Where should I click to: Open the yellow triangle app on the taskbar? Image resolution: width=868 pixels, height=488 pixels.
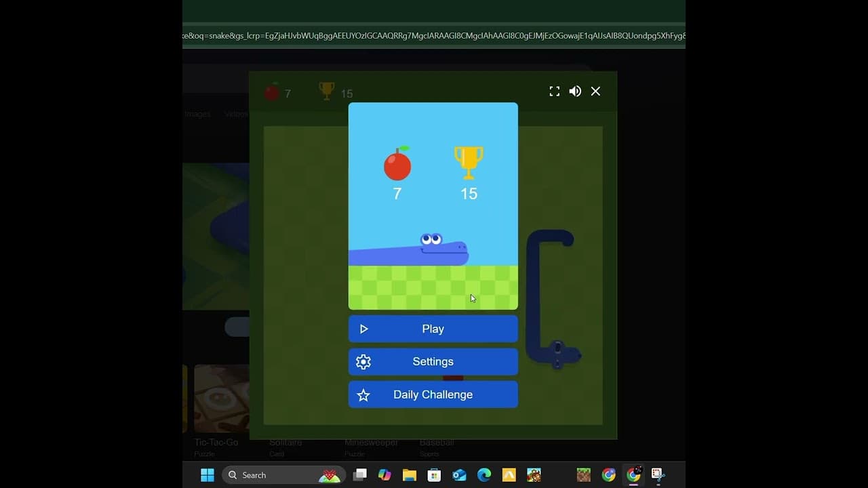(509, 475)
